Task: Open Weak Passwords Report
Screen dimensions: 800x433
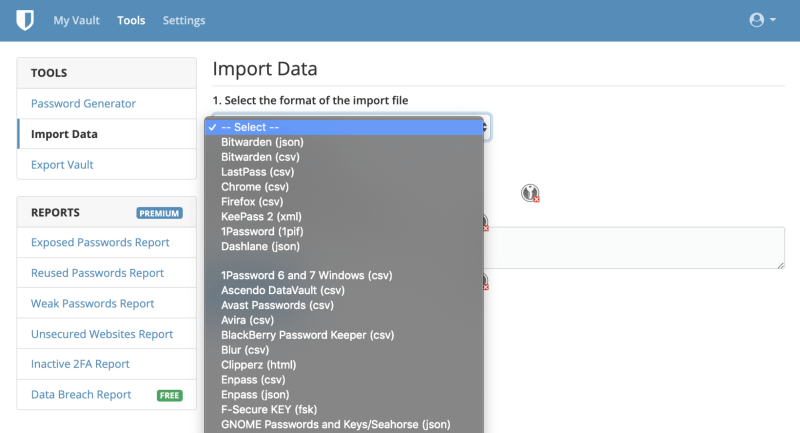Action: [x=93, y=303]
